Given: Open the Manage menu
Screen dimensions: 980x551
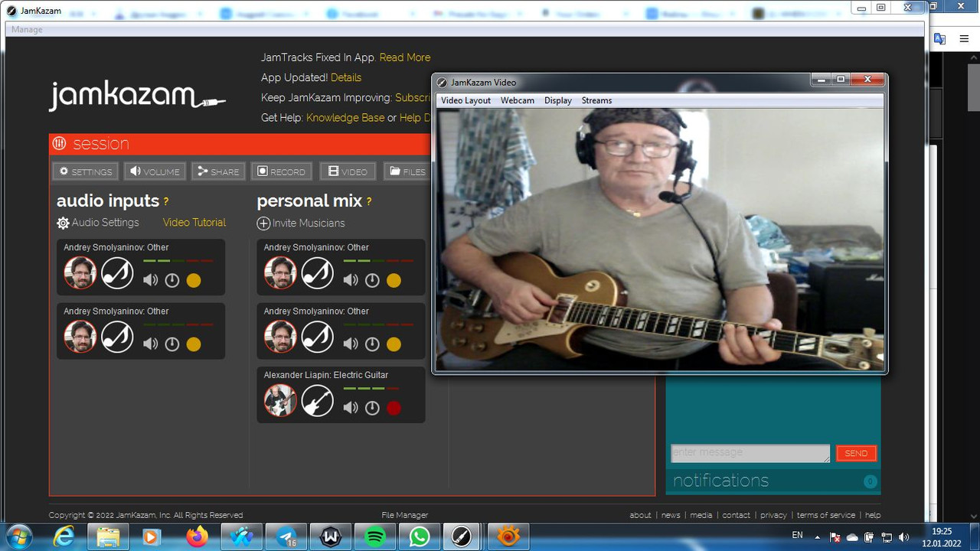Looking at the screenshot, I should [x=27, y=29].
